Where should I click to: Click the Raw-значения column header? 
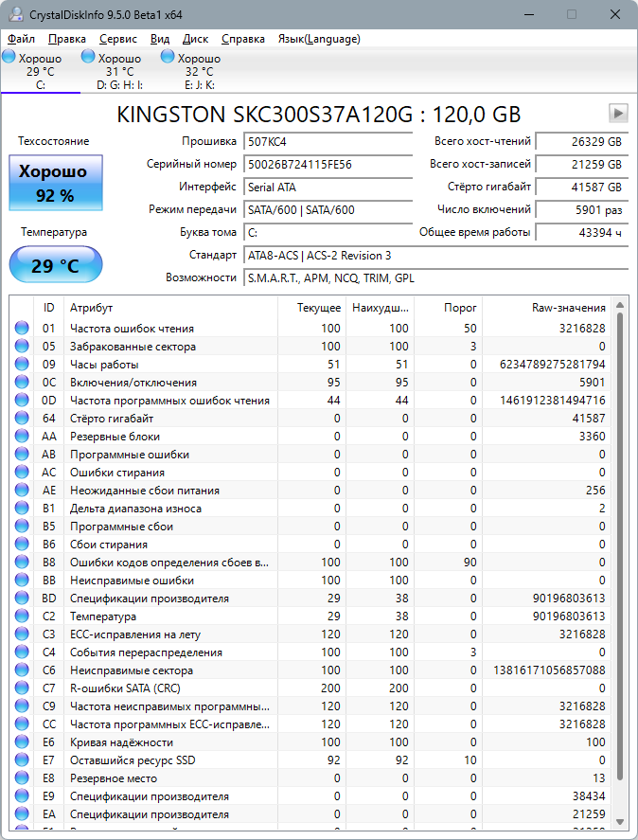568,308
